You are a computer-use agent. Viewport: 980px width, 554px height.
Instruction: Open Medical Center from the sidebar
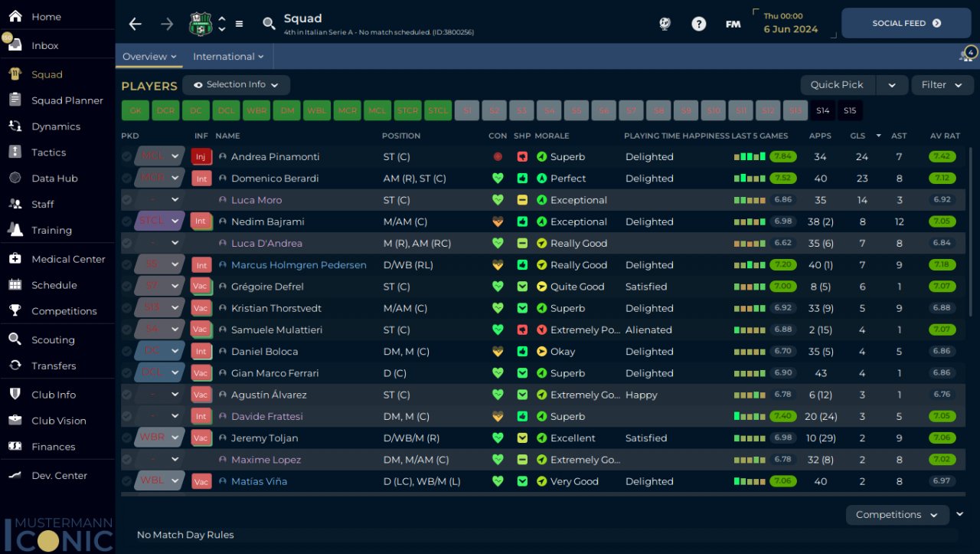coord(68,259)
